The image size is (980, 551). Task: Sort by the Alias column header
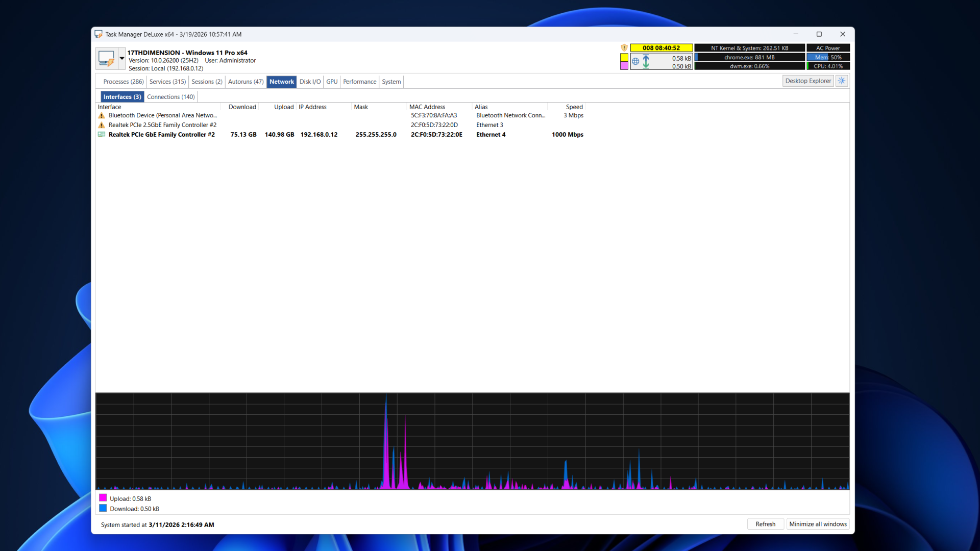[x=510, y=107]
